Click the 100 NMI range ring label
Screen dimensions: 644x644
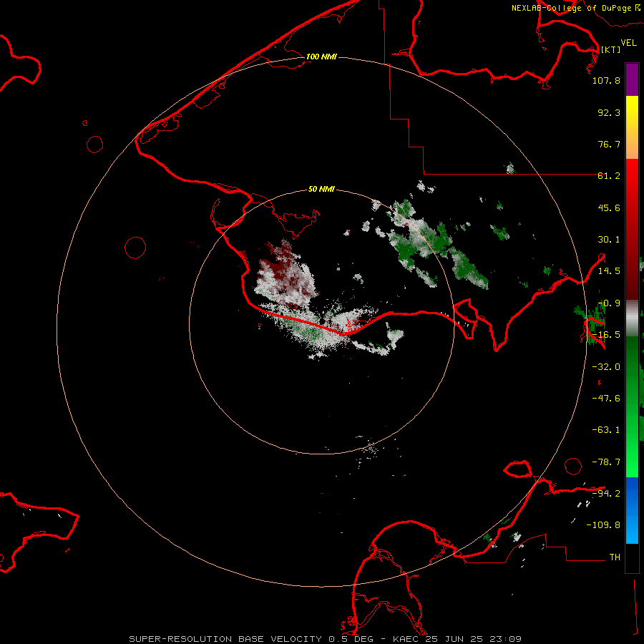[321, 57]
